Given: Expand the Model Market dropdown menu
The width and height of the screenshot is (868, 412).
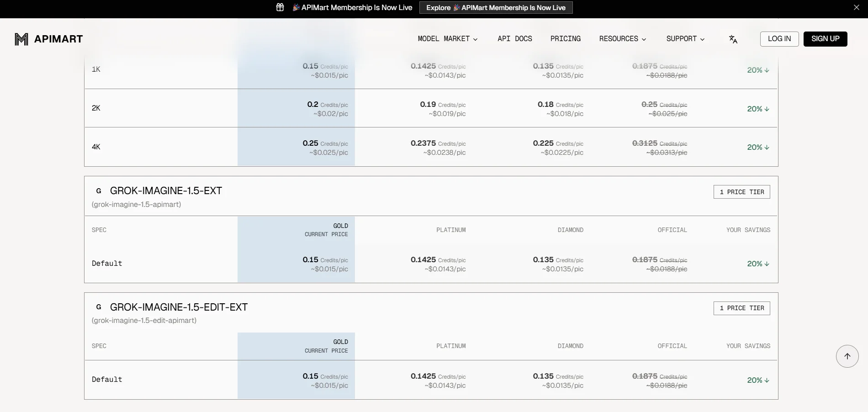Looking at the screenshot, I should coord(448,39).
